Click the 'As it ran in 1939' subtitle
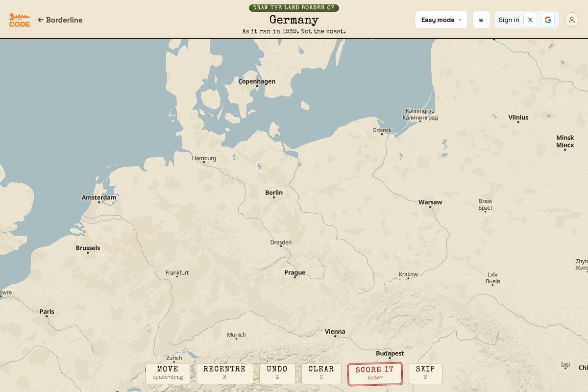 point(294,31)
